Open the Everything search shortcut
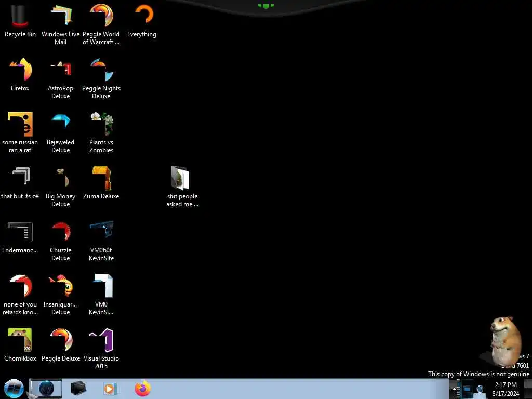This screenshot has width=532, height=399. point(142,21)
